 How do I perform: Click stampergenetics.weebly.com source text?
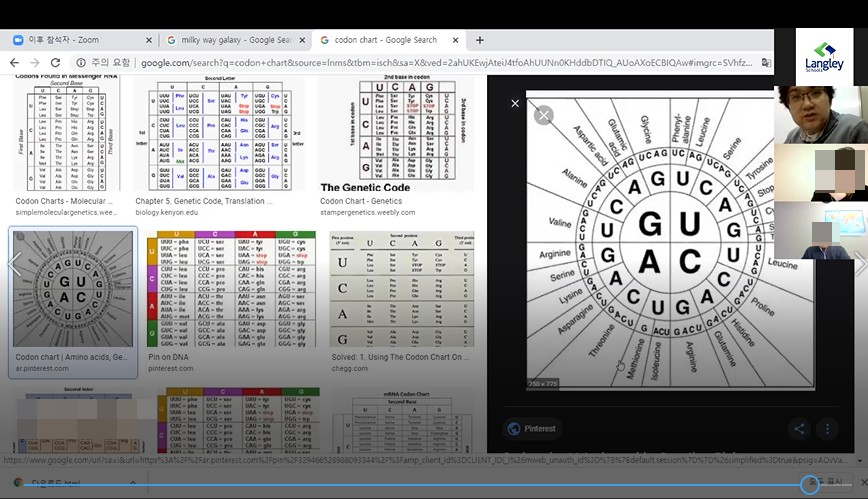click(x=368, y=212)
